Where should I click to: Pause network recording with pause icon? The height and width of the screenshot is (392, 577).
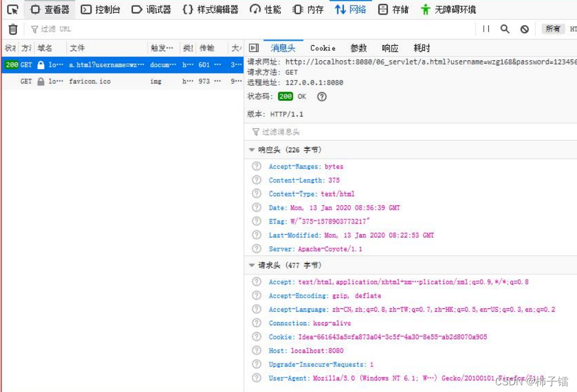click(x=486, y=29)
